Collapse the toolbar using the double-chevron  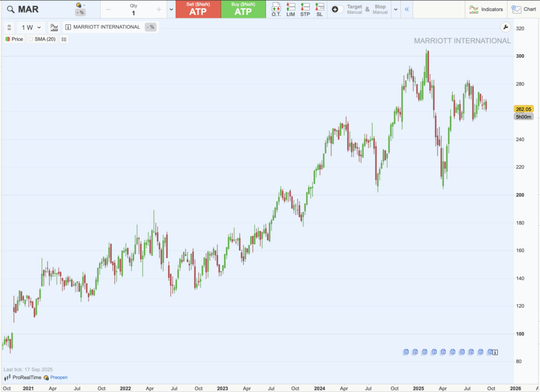407,9
